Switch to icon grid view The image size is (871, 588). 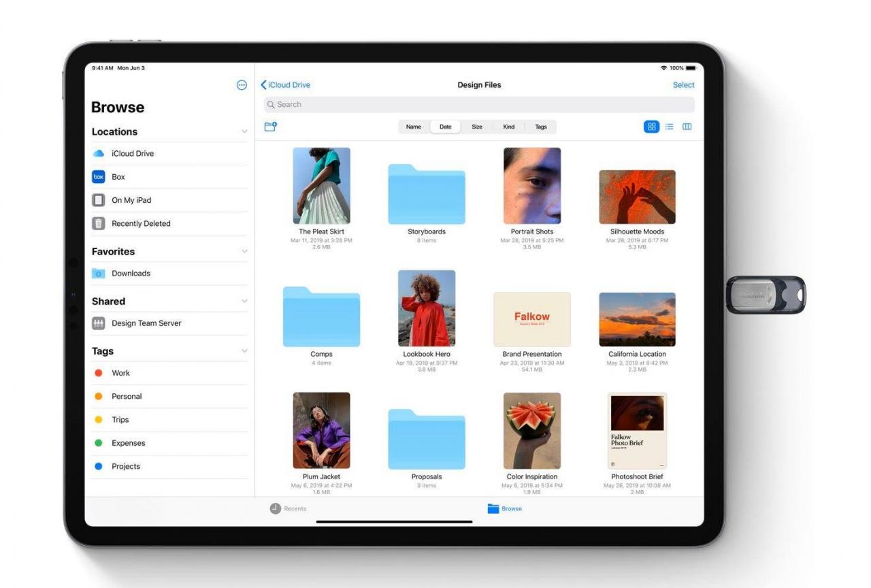point(651,127)
